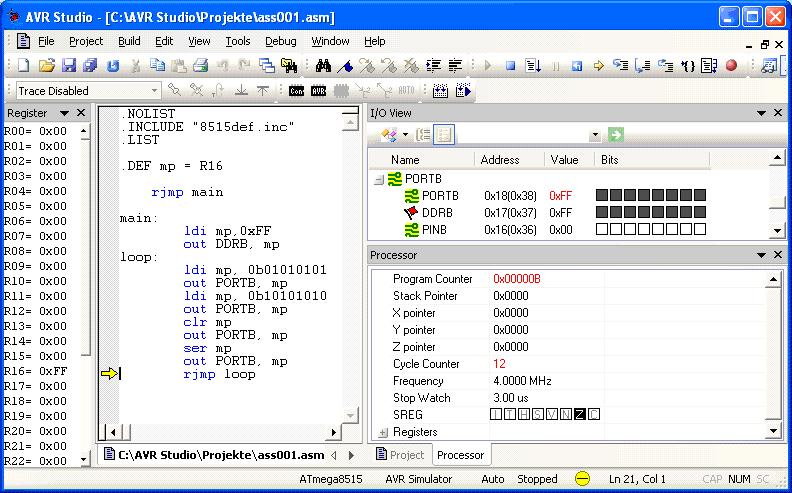Toggle the I flag in SREG

click(496, 415)
